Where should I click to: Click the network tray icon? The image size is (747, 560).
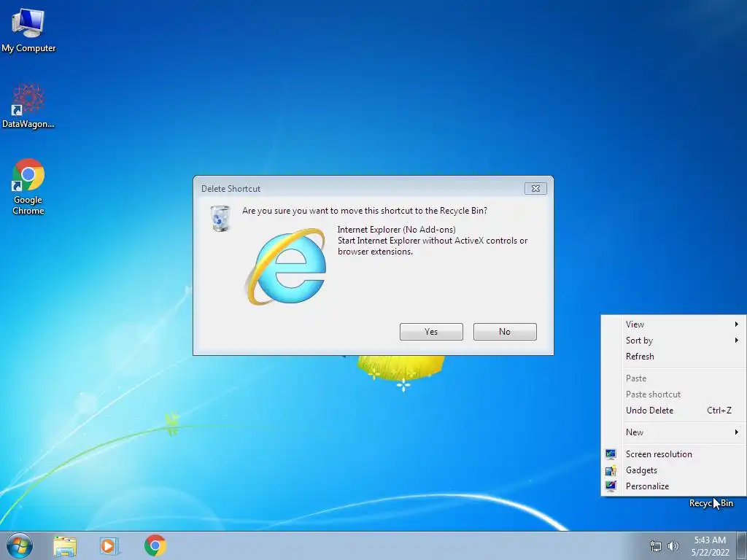coord(656,546)
